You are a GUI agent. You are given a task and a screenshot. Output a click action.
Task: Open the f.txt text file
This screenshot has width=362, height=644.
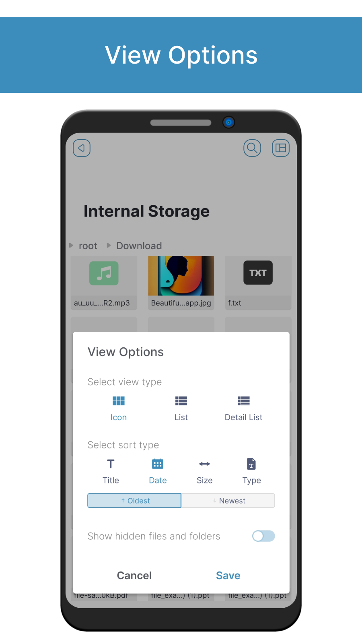tap(258, 283)
